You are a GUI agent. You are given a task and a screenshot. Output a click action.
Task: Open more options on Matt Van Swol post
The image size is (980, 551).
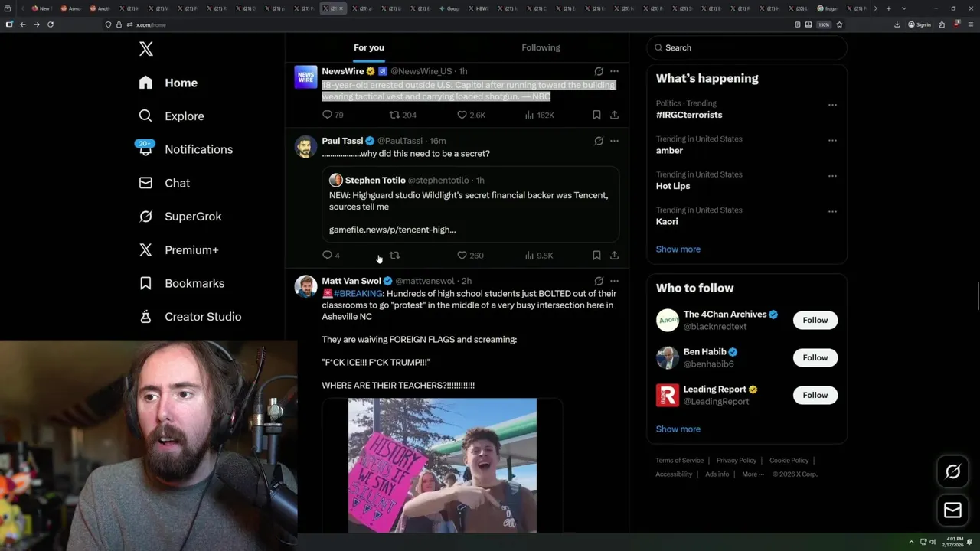pos(614,281)
